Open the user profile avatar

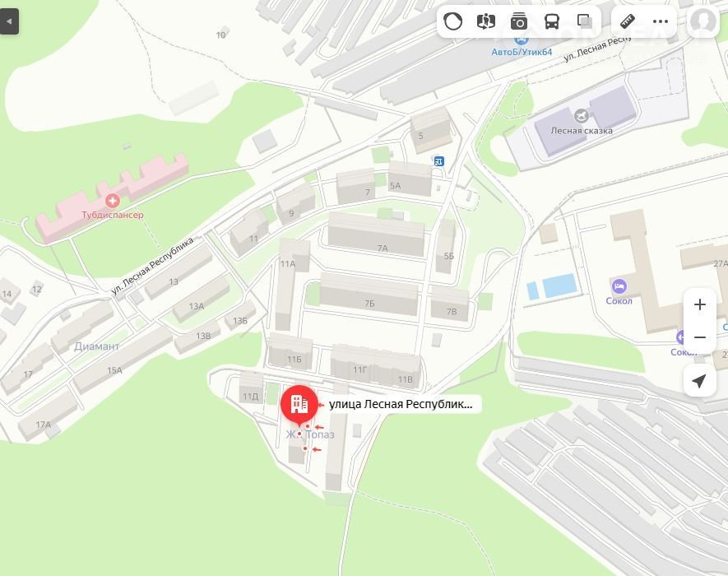pos(703,21)
